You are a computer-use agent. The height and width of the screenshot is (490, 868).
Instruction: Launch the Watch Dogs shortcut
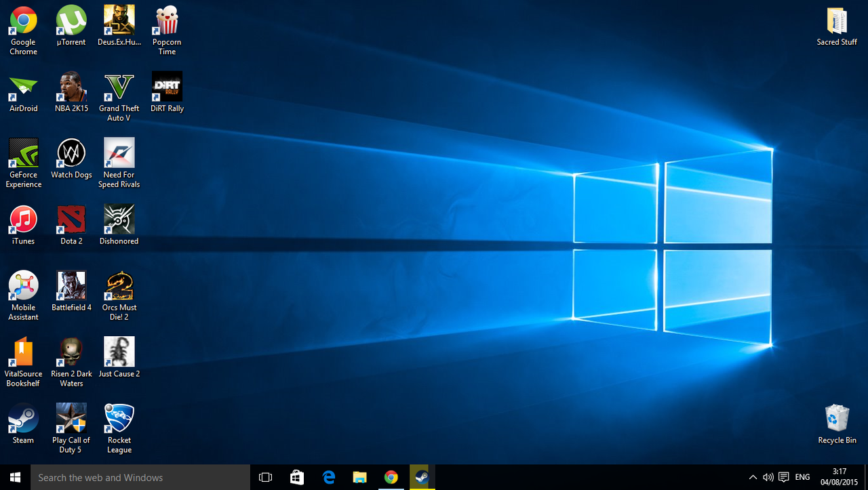tap(71, 159)
